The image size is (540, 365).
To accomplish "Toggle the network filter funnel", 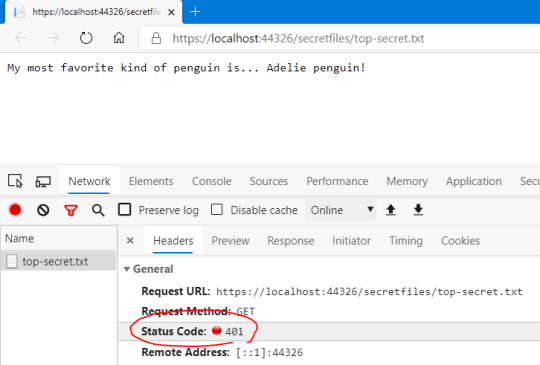I will click(x=71, y=210).
